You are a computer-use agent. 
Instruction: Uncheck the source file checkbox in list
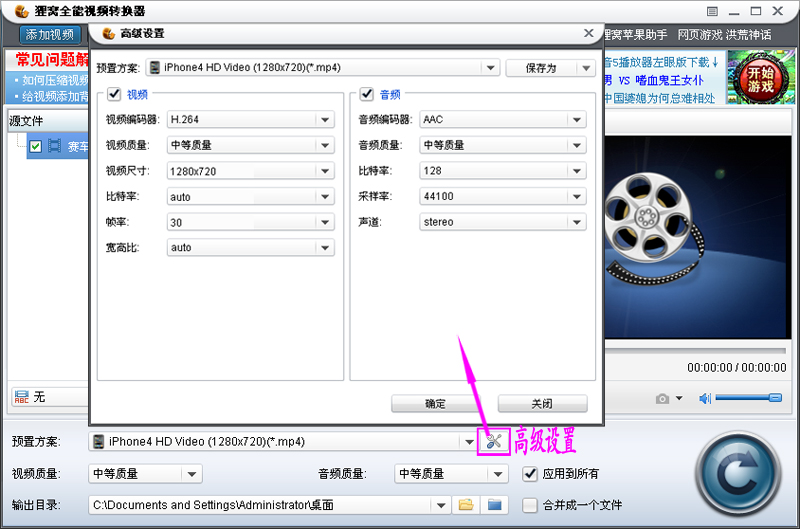click(x=35, y=146)
